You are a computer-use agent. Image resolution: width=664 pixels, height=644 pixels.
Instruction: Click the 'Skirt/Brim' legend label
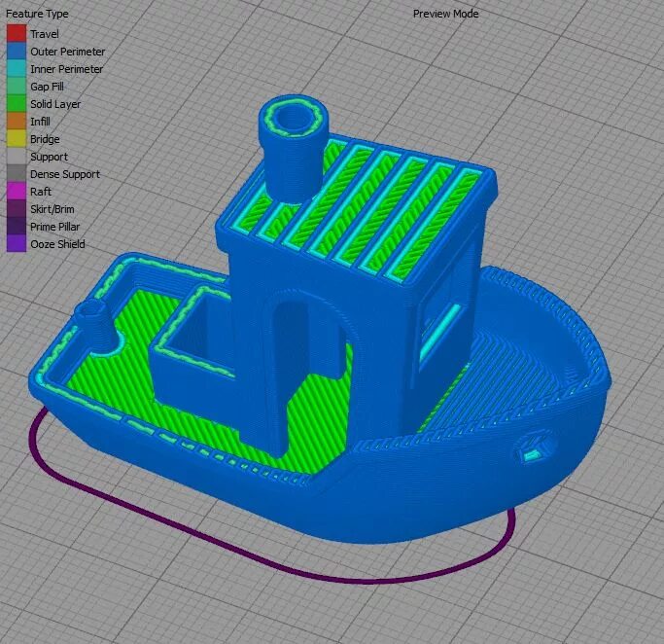[x=52, y=209]
